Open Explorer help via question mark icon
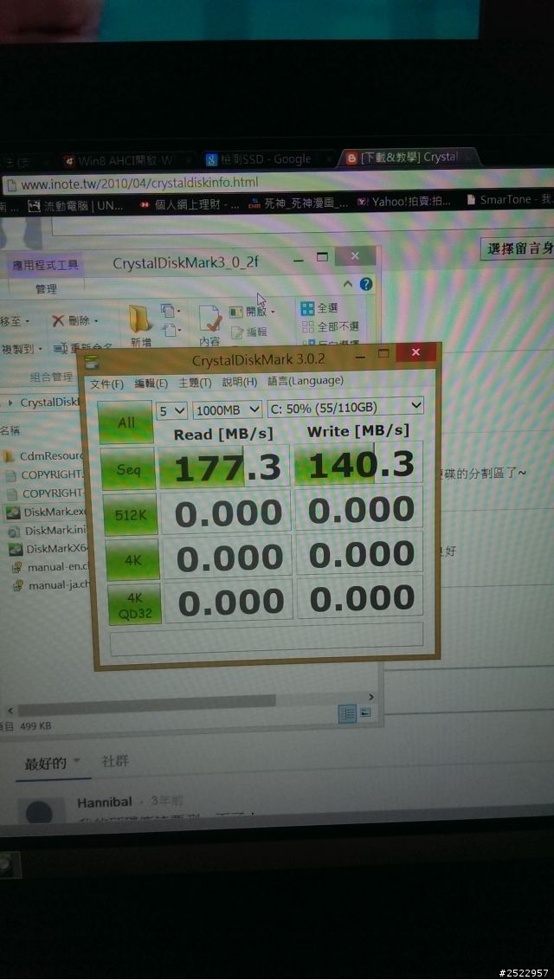 [x=366, y=284]
